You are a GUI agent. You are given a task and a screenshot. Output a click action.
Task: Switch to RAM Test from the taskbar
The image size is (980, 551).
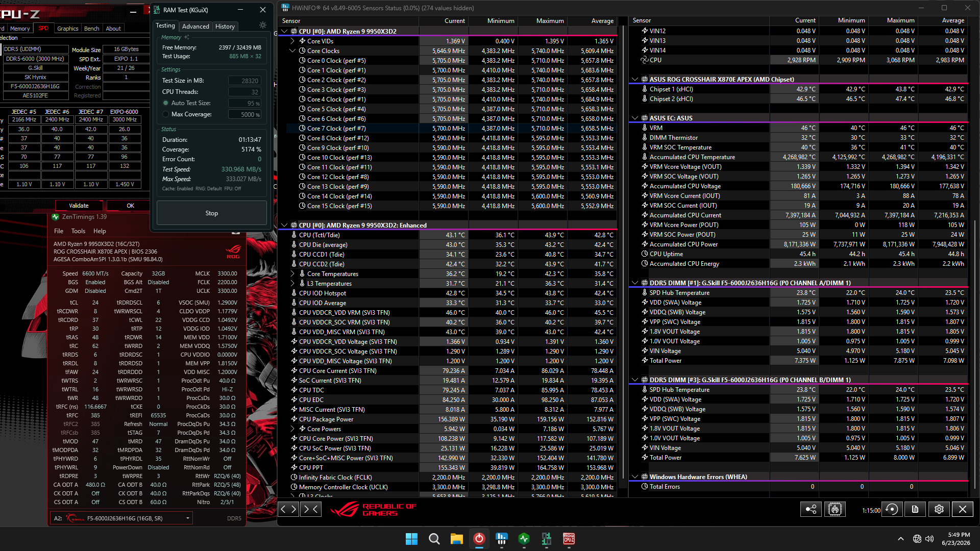pyautogui.click(x=546, y=539)
